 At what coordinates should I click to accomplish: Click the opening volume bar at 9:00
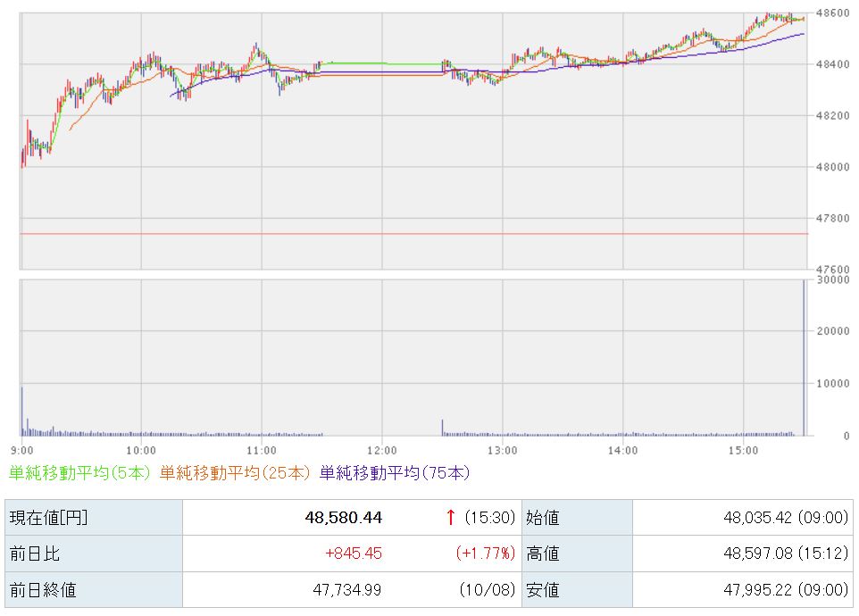[22, 411]
